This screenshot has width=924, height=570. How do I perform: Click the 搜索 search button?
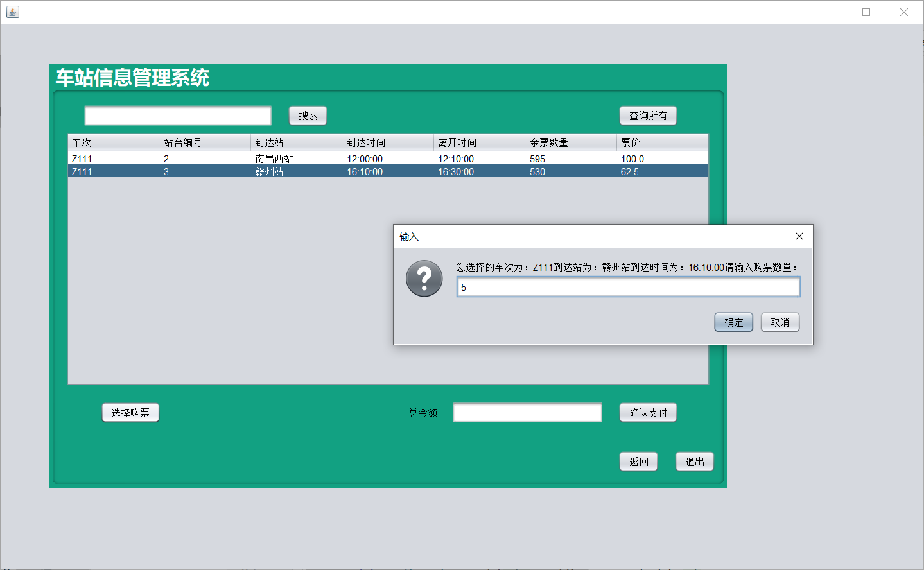click(x=307, y=116)
